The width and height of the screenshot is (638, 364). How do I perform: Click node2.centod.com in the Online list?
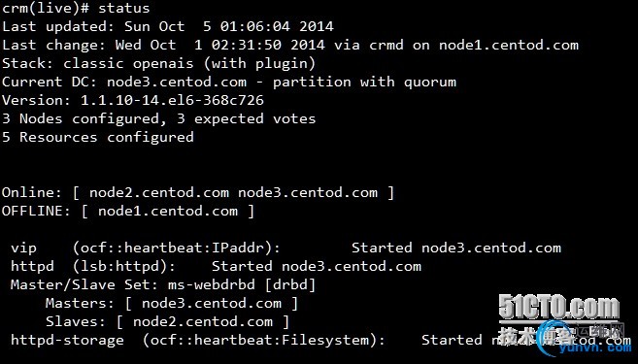click(x=159, y=192)
